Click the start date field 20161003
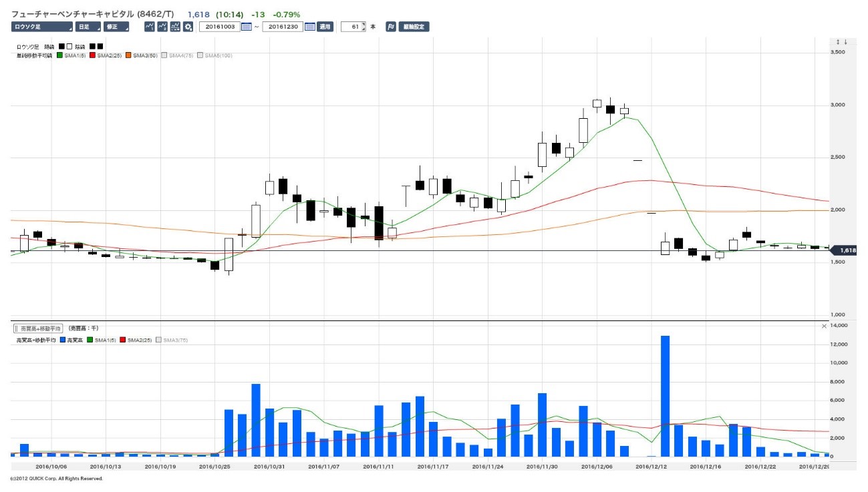Image resolution: width=868 pixels, height=492 pixels. pyautogui.click(x=219, y=27)
